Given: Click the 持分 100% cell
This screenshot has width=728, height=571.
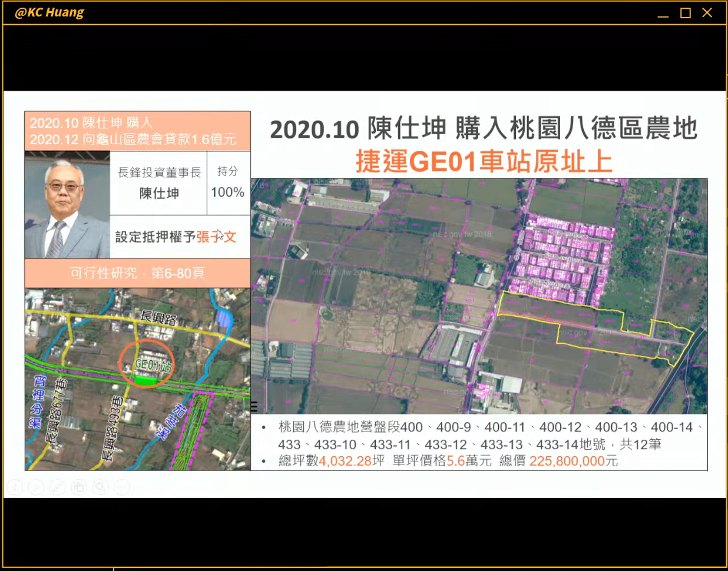Looking at the screenshot, I should tap(228, 182).
